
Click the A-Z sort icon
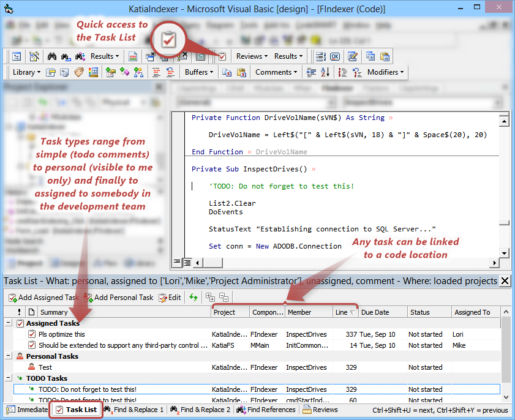[325, 72]
